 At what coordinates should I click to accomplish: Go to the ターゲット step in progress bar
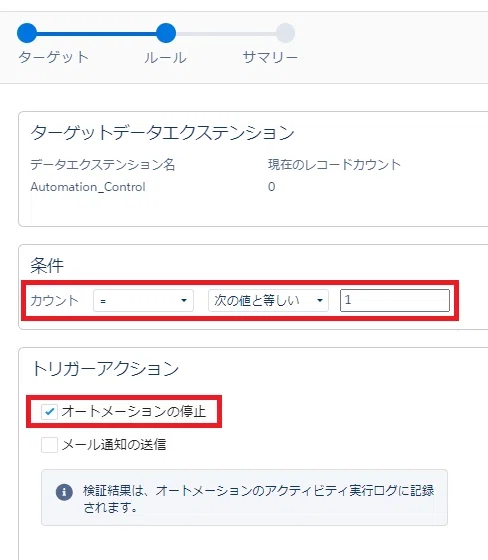27,33
